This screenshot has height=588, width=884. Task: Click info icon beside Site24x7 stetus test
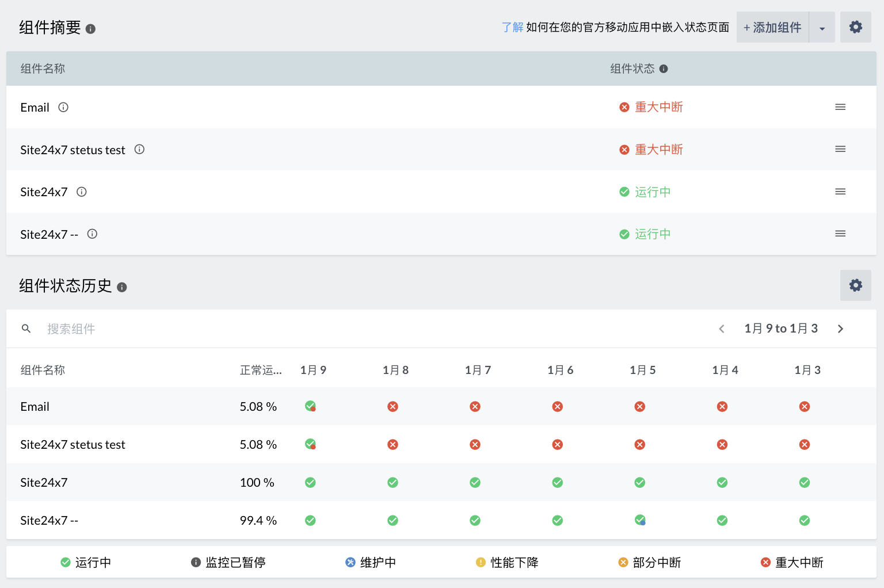(x=139, y=150)
